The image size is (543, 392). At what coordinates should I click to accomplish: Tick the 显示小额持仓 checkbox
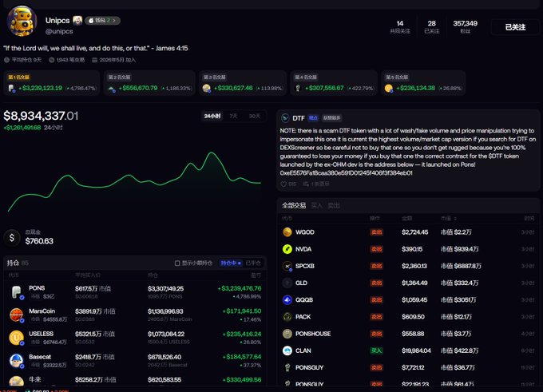pos(177,263)
